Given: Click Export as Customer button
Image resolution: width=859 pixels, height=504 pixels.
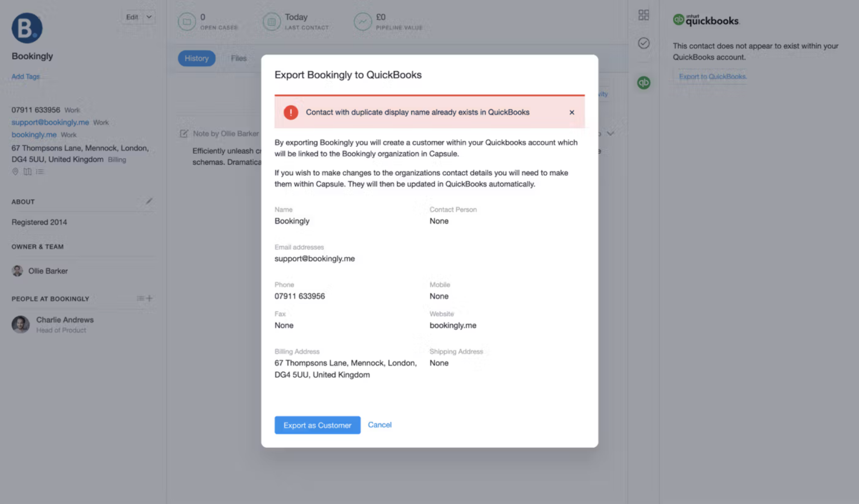Looking at the screenshot, I should pos(318,425).
